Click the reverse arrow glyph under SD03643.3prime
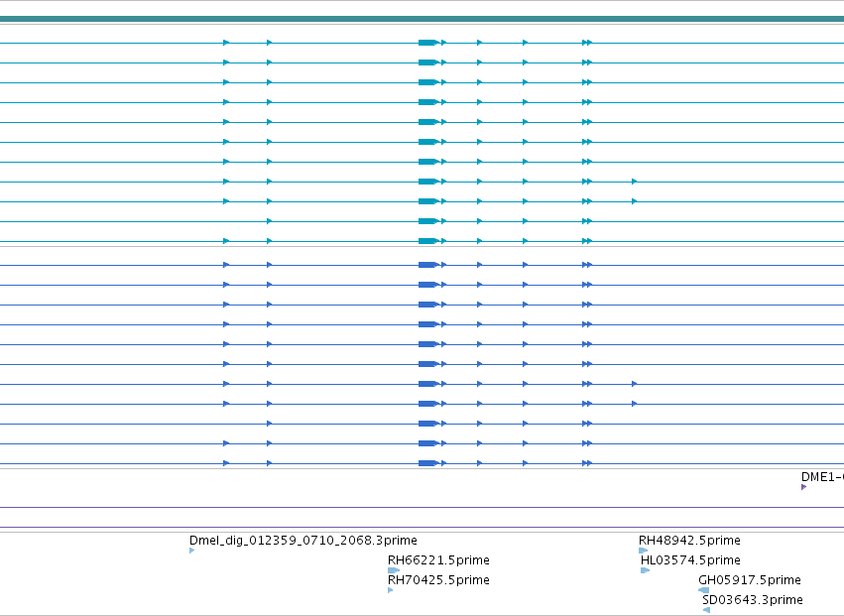 [x=706, y=610]
